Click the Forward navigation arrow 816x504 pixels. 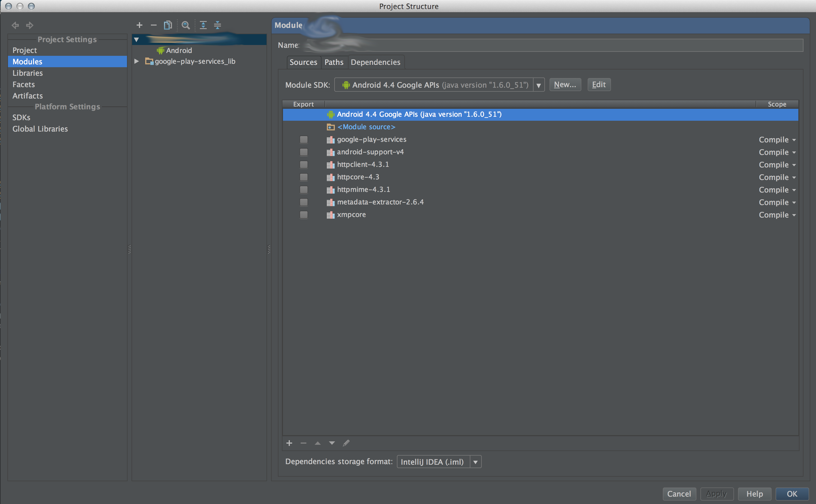coord(30,25)
